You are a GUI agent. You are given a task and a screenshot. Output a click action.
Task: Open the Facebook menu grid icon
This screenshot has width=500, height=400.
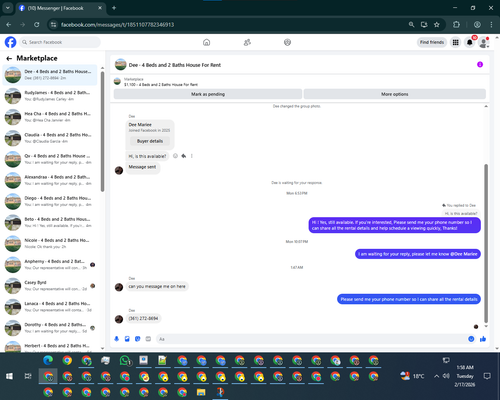click(455, 42)
